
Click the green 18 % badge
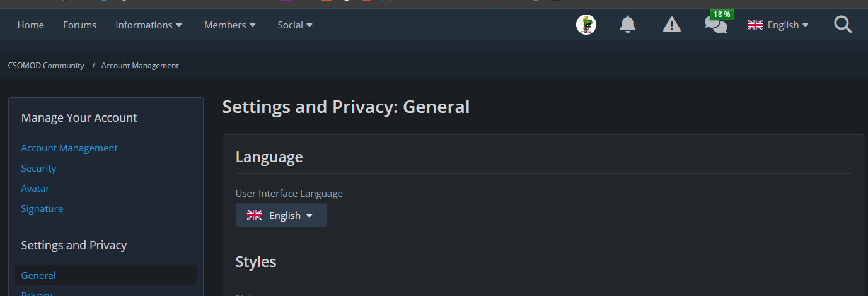click(722, 14)
